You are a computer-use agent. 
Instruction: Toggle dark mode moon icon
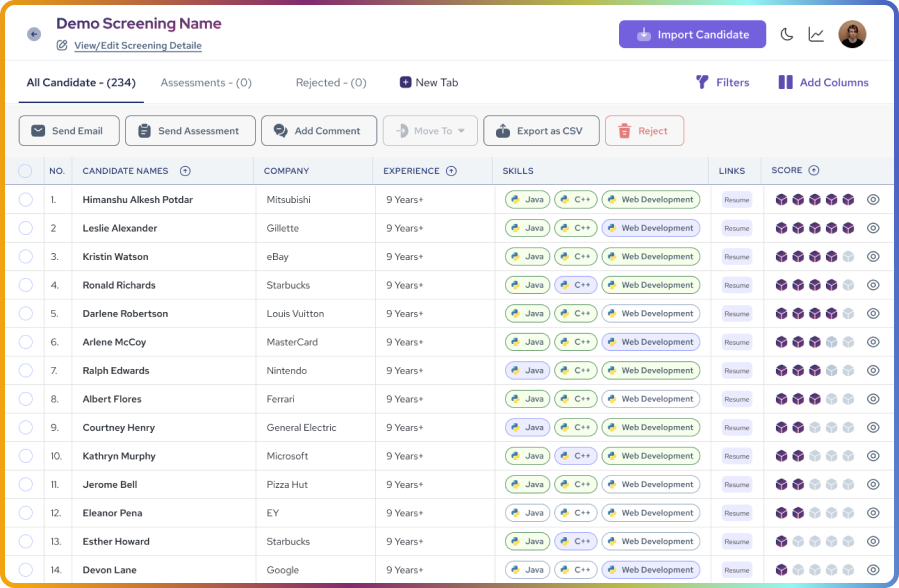point(787,34)
